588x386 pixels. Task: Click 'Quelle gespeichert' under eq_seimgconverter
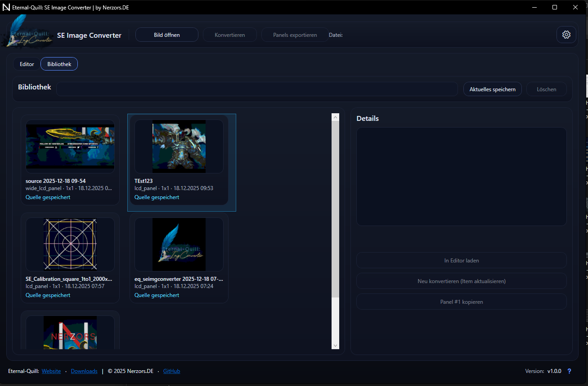tap(157, 295)
